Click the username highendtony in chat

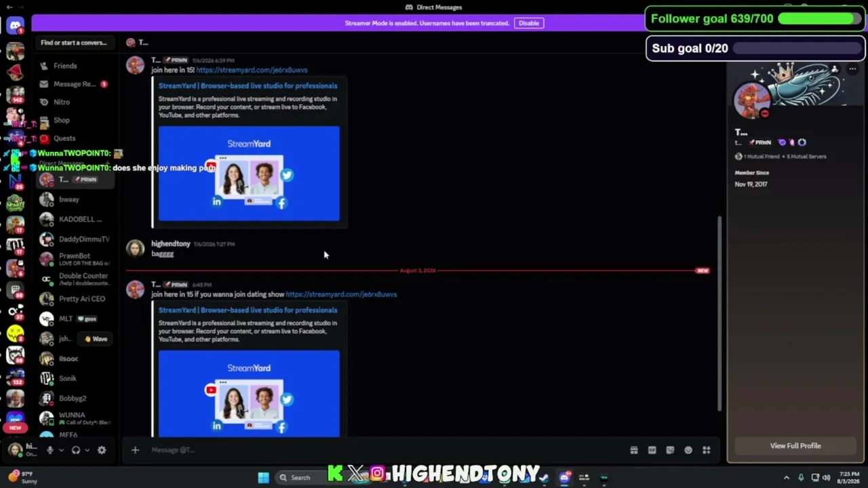[170, 244]
